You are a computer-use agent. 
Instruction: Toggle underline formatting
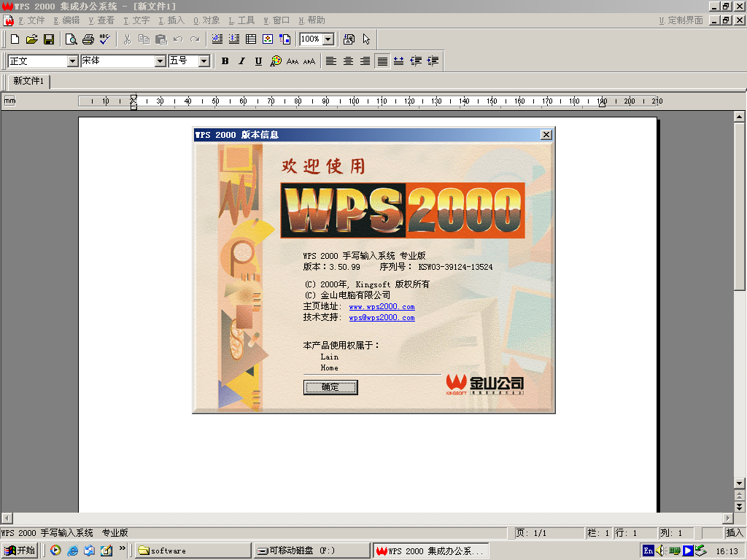259,61
